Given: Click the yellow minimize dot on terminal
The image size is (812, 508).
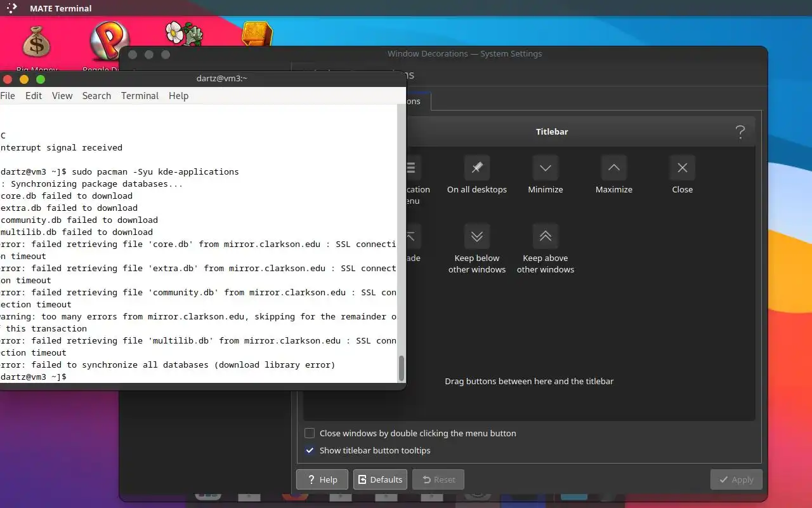Looking at the screenshot, I should tap(24, 79).
